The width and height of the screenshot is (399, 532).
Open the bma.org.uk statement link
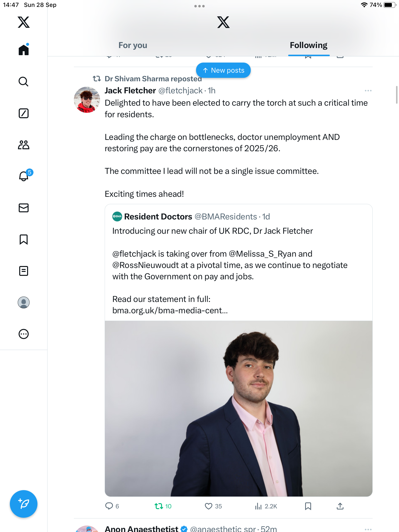[170, 311]
